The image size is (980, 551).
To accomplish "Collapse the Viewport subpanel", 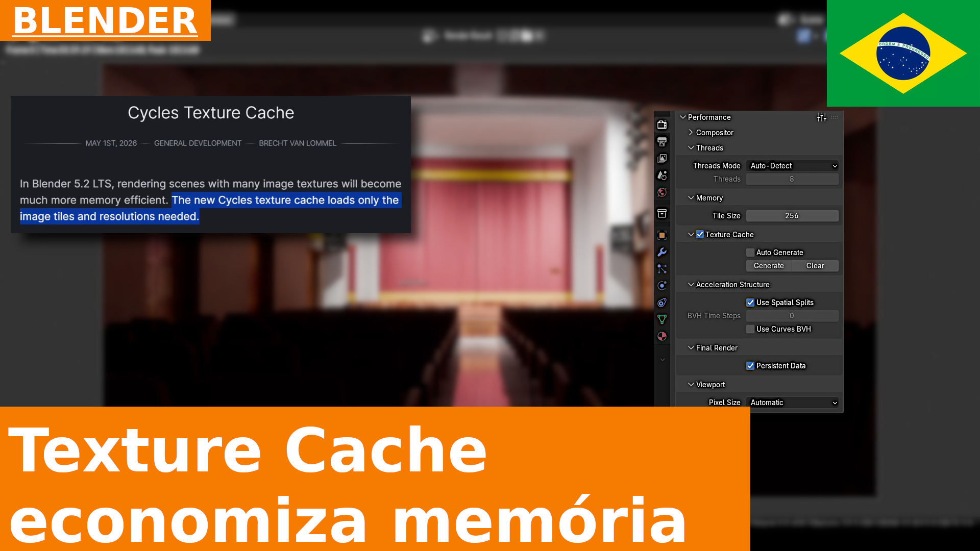I will coord(691,385).
